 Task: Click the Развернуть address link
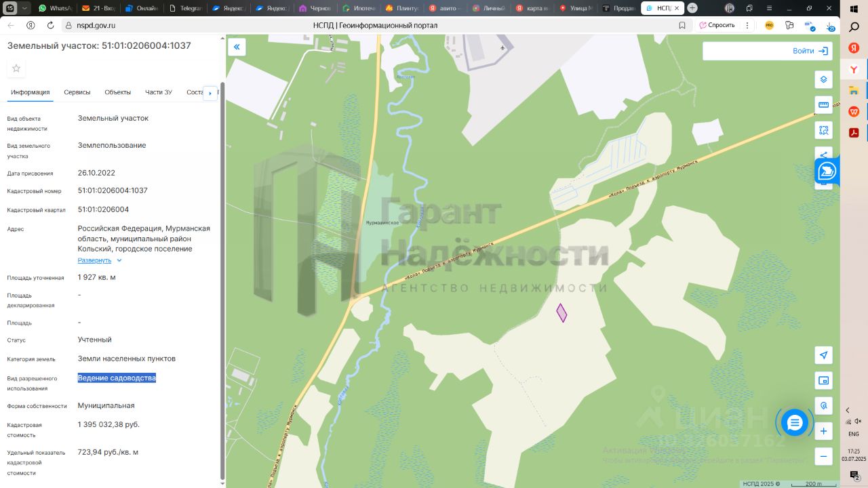tap(94, 260)
